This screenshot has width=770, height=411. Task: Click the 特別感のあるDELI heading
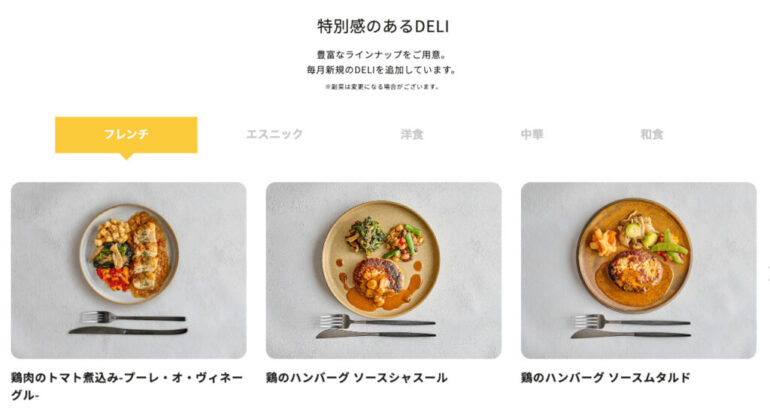coord(383,26)
